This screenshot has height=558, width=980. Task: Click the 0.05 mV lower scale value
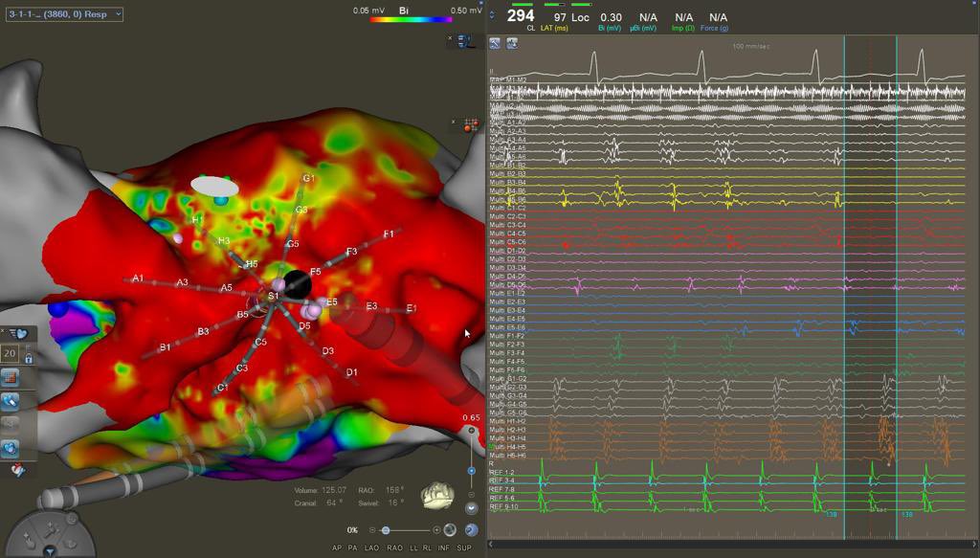[368, 11]
